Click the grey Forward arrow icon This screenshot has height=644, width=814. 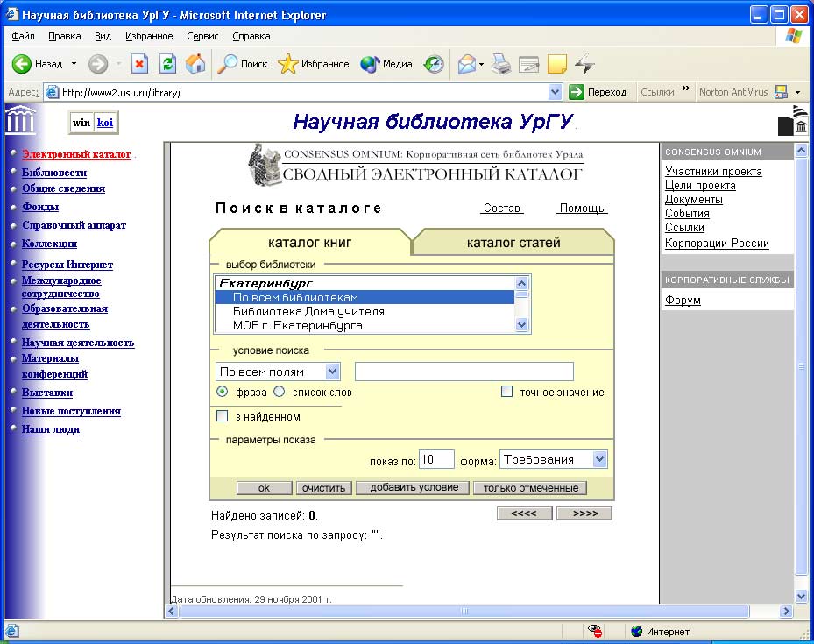coord(97,64)
